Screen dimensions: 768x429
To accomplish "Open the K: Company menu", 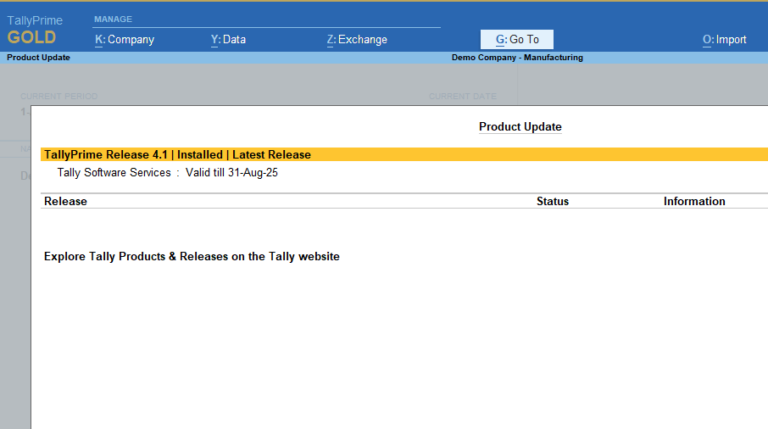I will point(124,40).
